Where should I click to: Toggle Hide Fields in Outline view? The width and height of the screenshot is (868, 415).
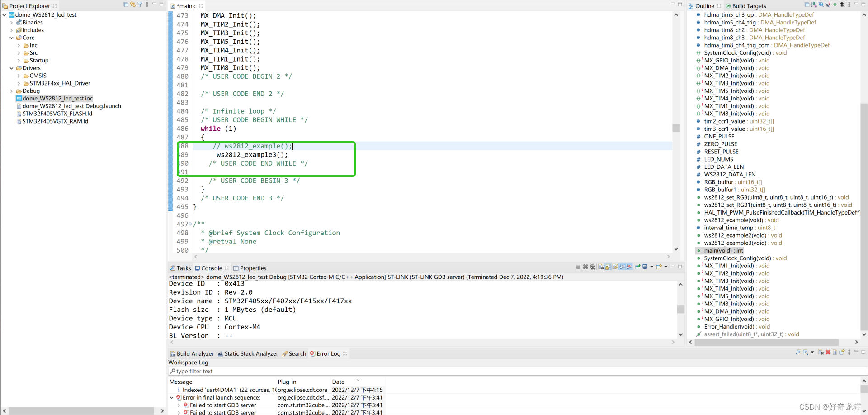pos(821,5)
